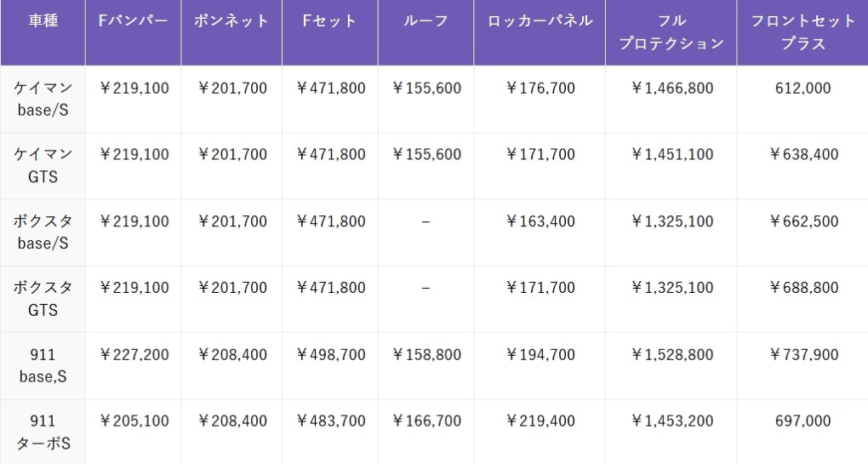
Task: Select the ボンネット header cell
Action: [231, 21]
